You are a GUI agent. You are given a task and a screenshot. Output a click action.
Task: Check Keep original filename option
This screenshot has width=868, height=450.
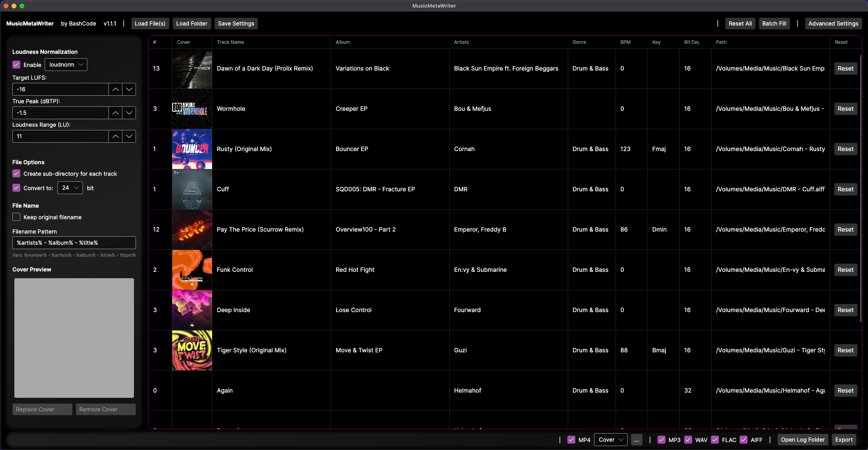tap(16, 217)
